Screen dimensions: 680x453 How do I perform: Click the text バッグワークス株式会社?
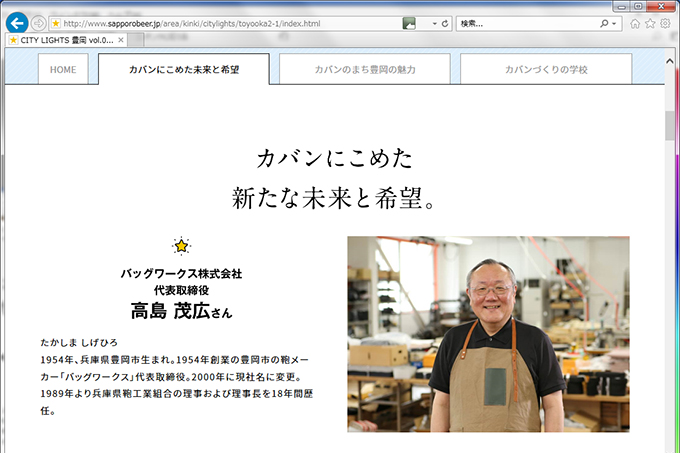click(181, 274)
